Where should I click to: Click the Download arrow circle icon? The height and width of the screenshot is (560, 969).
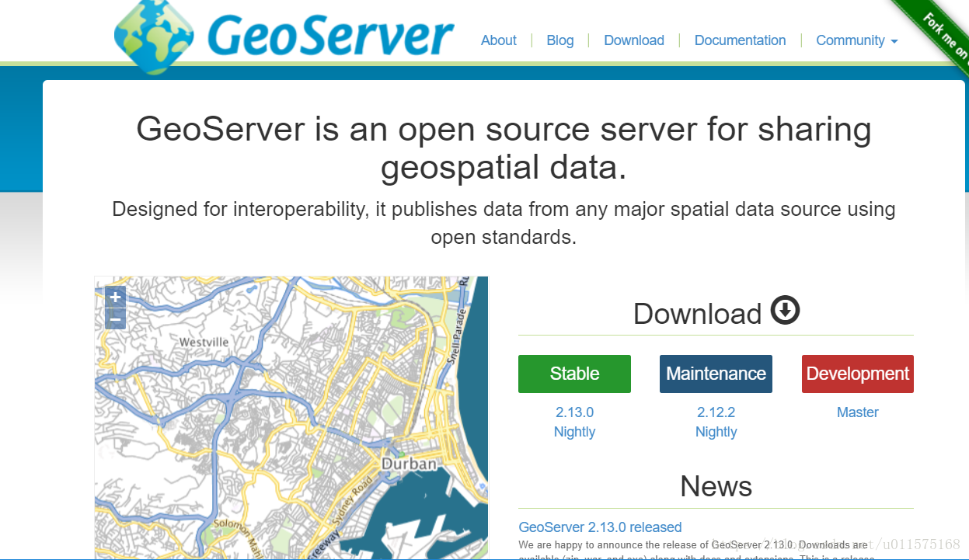785,311
